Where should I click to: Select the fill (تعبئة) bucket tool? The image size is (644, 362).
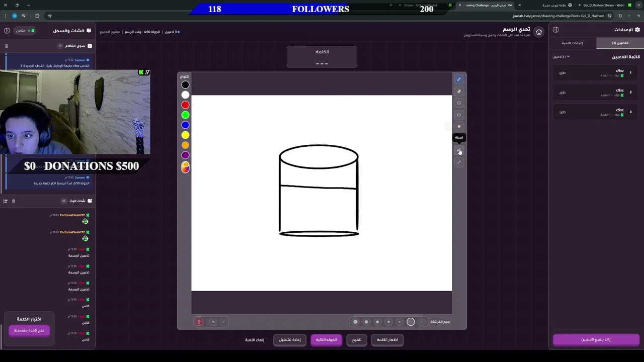pos(459,150)
